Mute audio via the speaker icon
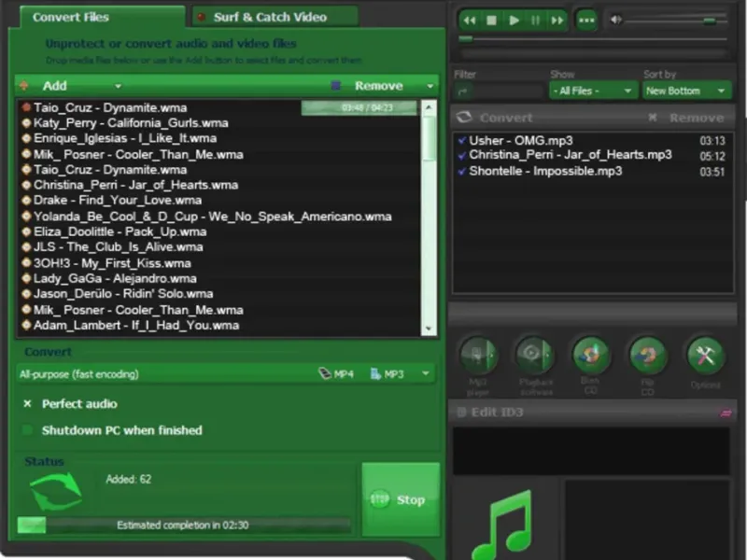747x560 pixels. click(x=615, y=20)
